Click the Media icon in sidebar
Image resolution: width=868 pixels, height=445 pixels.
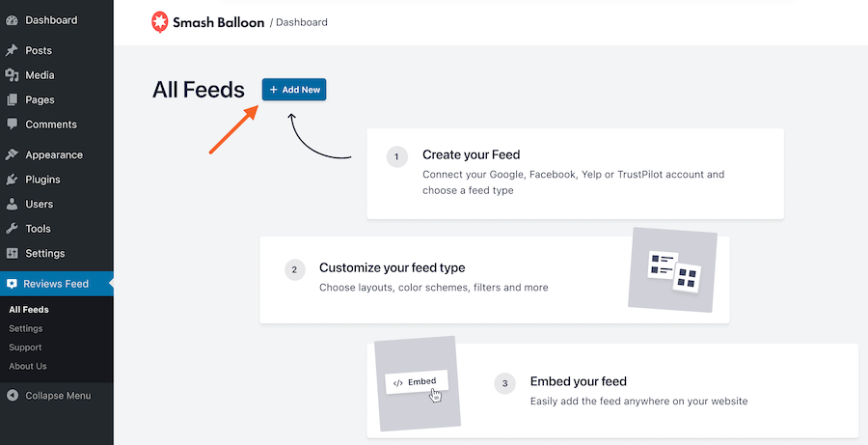12,75
